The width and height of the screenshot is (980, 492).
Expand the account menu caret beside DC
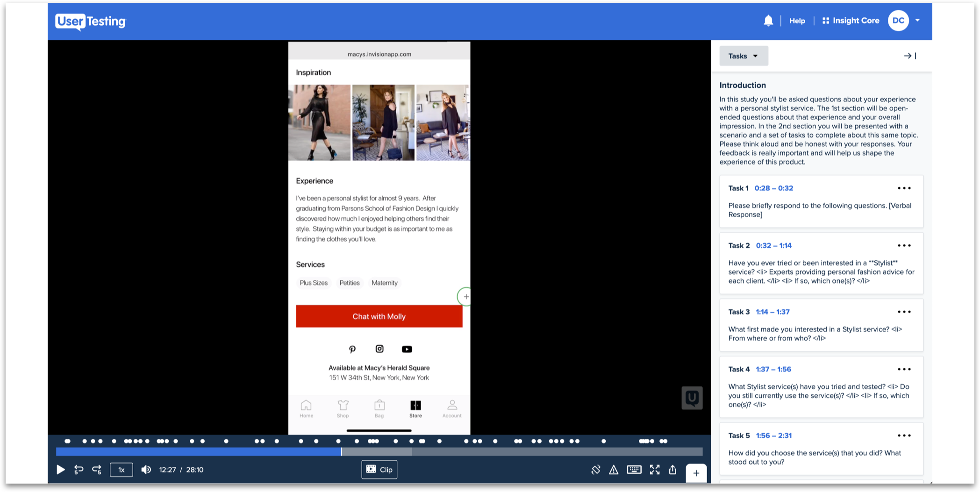(917, 21)
